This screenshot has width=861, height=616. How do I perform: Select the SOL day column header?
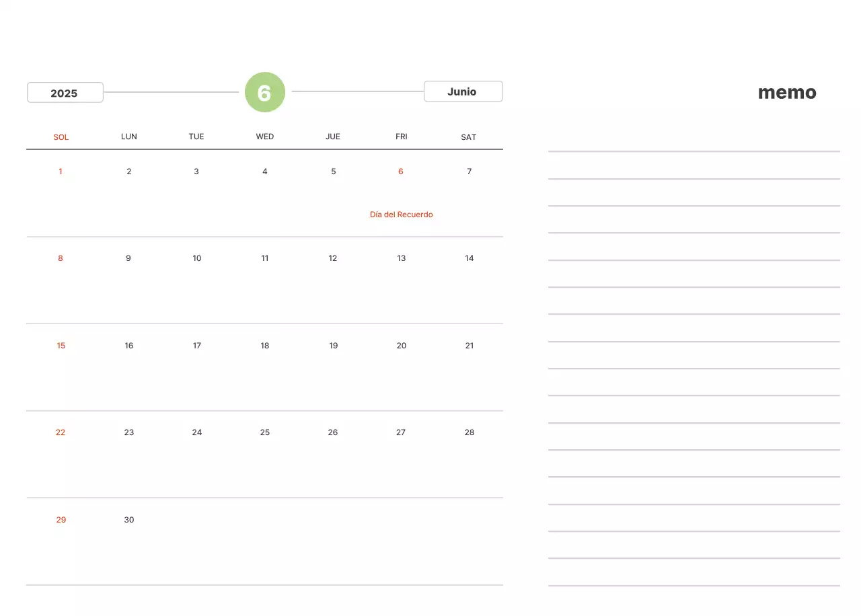[61, 137]
